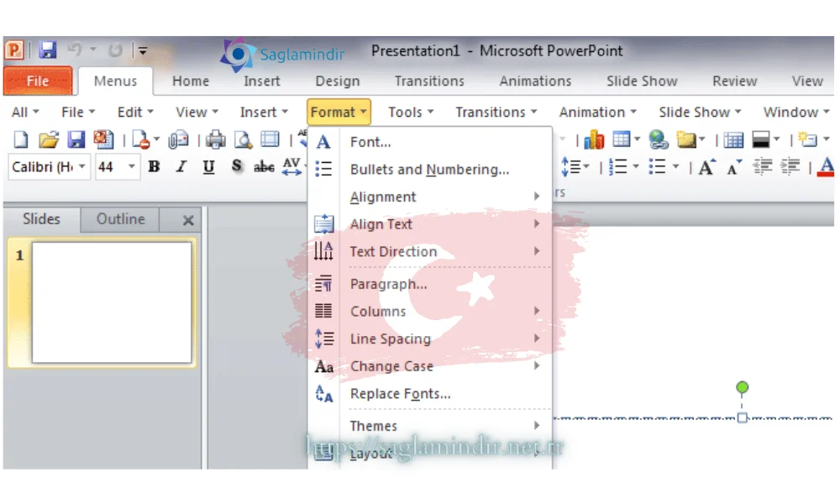Screen dimensions: 840x504
Task: Click Increase Font Size icon
Action: pyautogui.click(x=706, y=168)
